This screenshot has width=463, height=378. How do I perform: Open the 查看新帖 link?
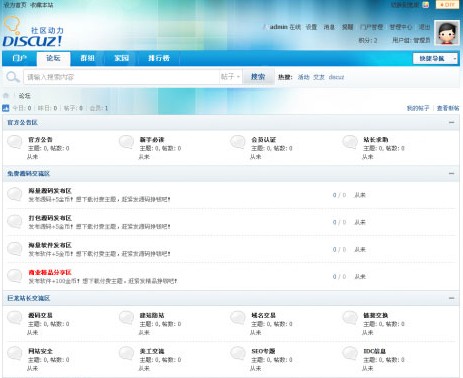[448, 108]
